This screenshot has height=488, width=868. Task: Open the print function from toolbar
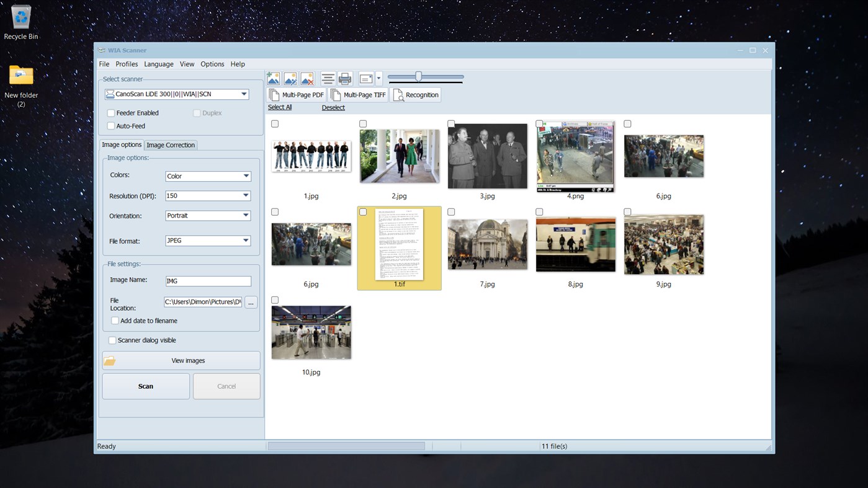point(344,78)
